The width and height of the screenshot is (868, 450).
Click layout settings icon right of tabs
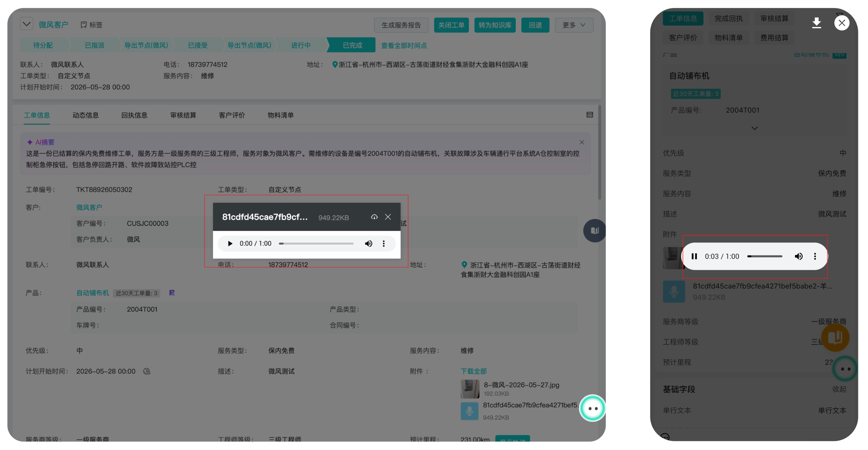click(x=590, y=115)
